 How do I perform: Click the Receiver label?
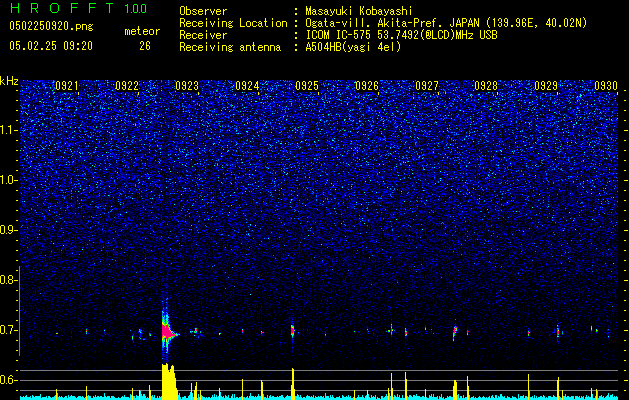click(x=203, y=35)
